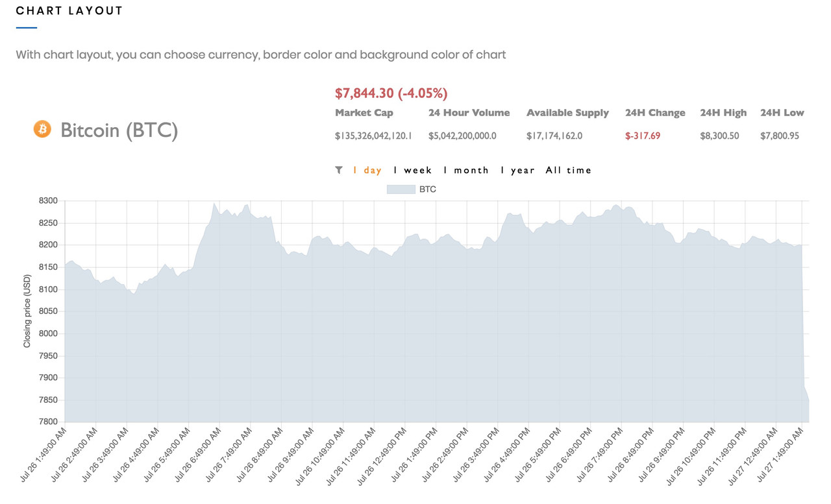Viewport: 831px width, 504px height.
Task: Click the Available Supply heading
Action: pos(567,113)
